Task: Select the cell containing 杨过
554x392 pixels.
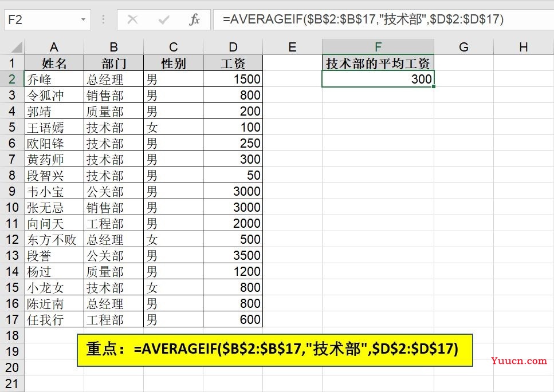Action: tap(54, 271)
